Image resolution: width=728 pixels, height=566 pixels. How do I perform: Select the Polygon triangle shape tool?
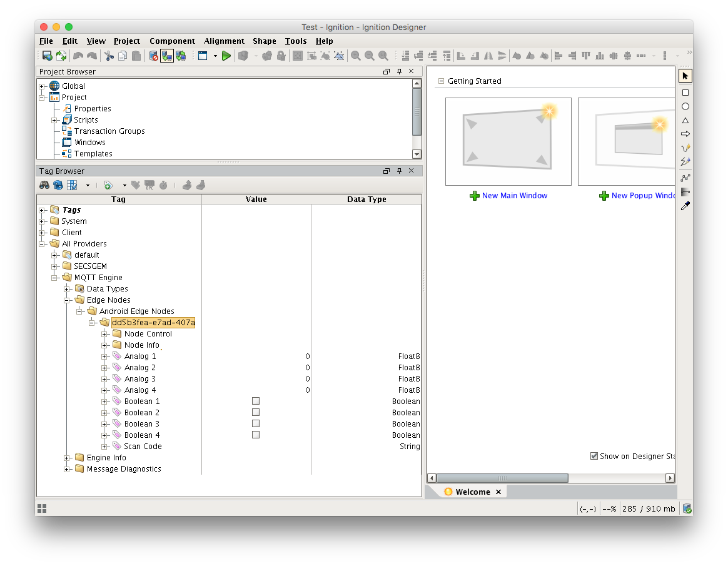pyautogui.click(x=685, y=120)
